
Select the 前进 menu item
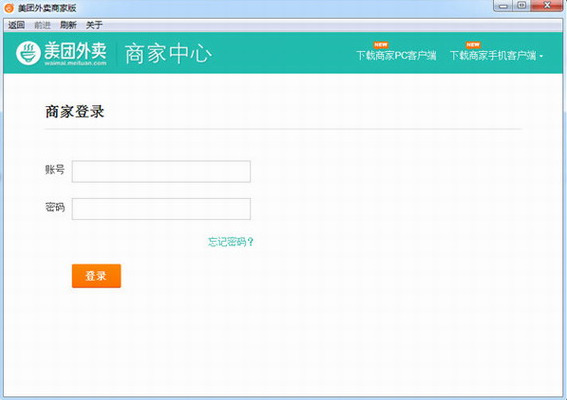click(x=42, y=25)
